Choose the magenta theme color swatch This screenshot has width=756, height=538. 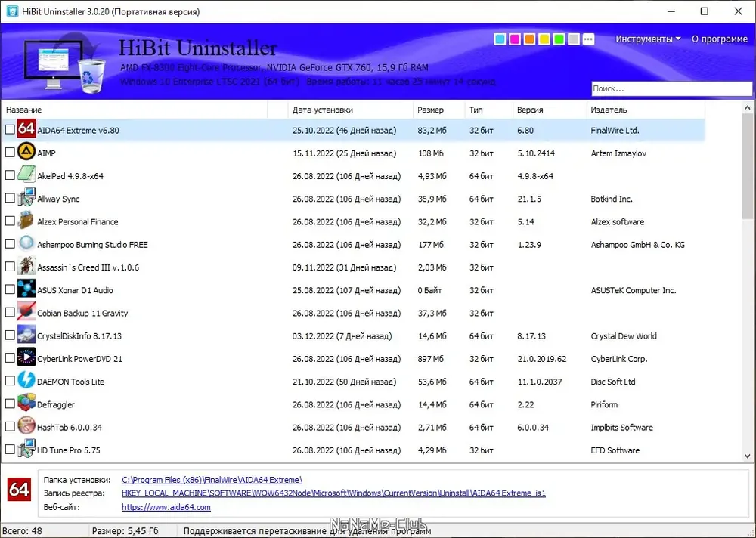coord(514,39)
